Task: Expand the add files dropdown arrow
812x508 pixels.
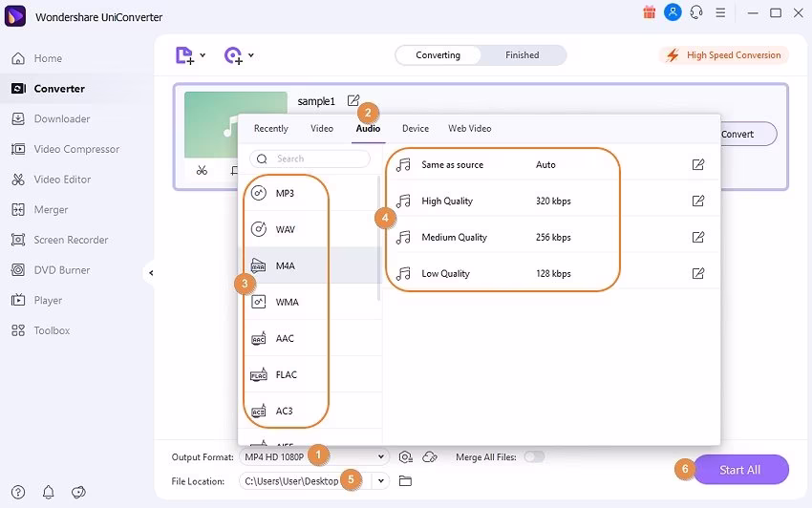Action: [x=203, y=55]
